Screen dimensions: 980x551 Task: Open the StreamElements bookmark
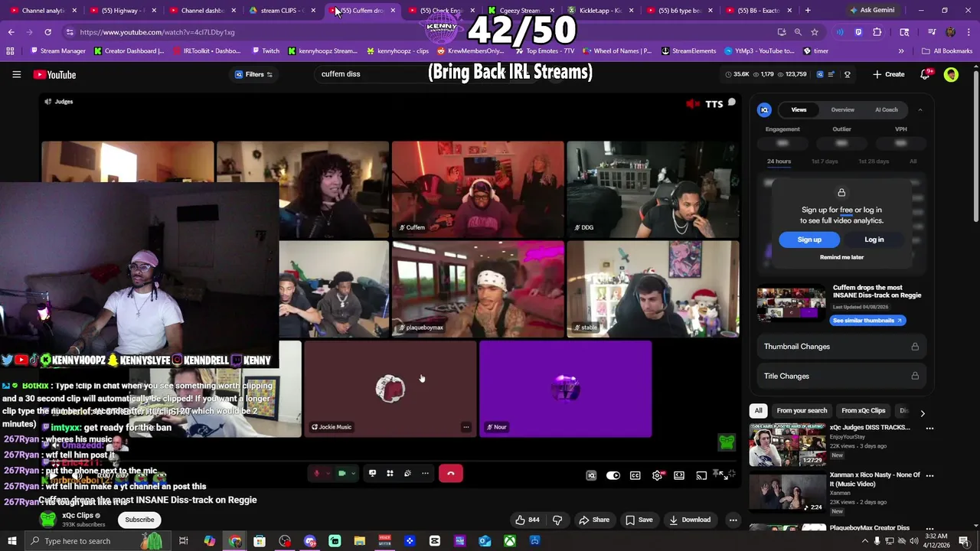click(x=688, y=51)
